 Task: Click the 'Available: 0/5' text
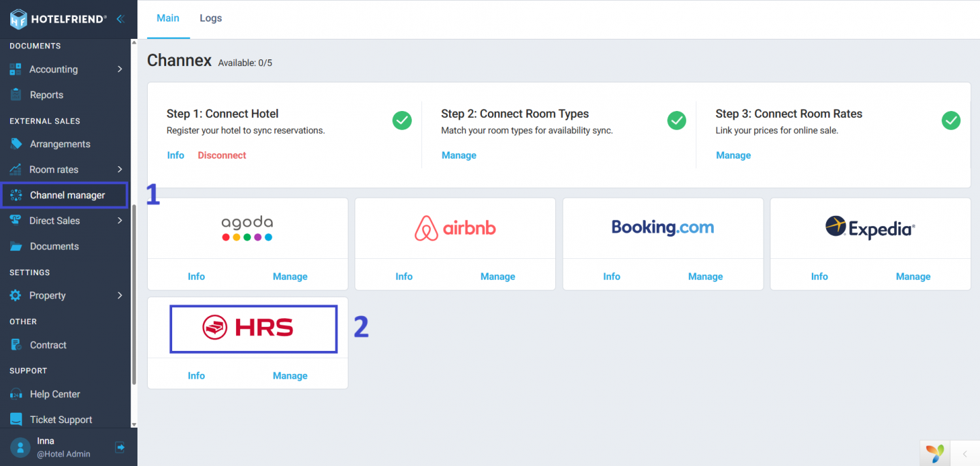point(245,63)
